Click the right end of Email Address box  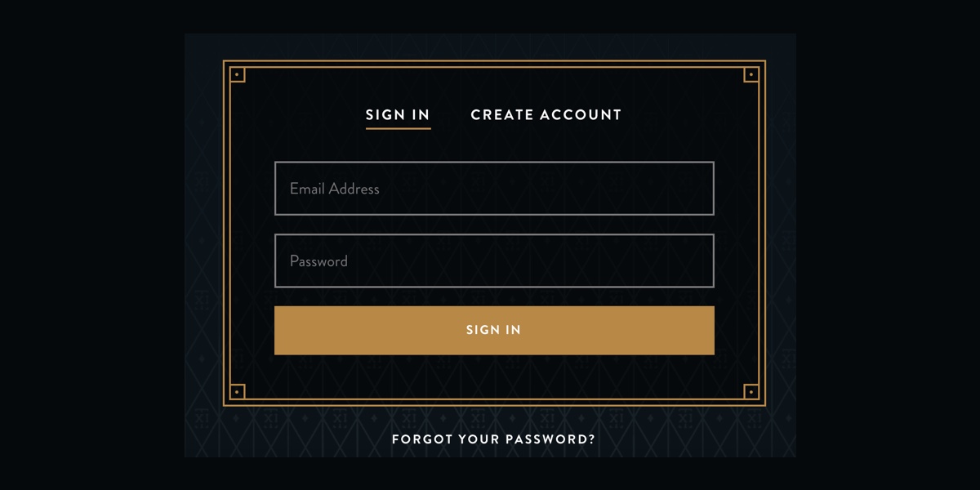[701, 189]
